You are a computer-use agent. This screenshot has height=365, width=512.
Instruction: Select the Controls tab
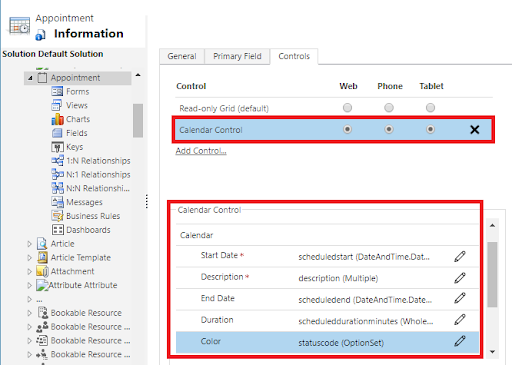(x=294, y=56)
